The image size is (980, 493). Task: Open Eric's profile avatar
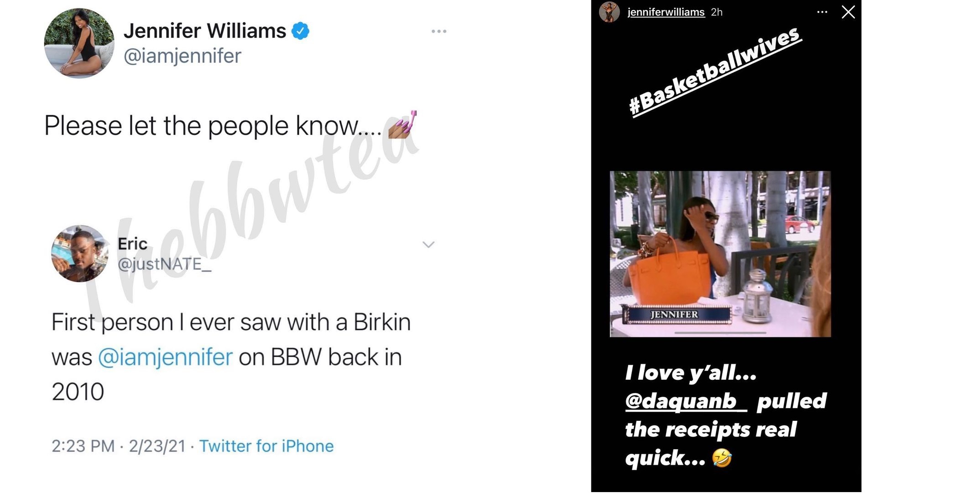pos(80,253)
